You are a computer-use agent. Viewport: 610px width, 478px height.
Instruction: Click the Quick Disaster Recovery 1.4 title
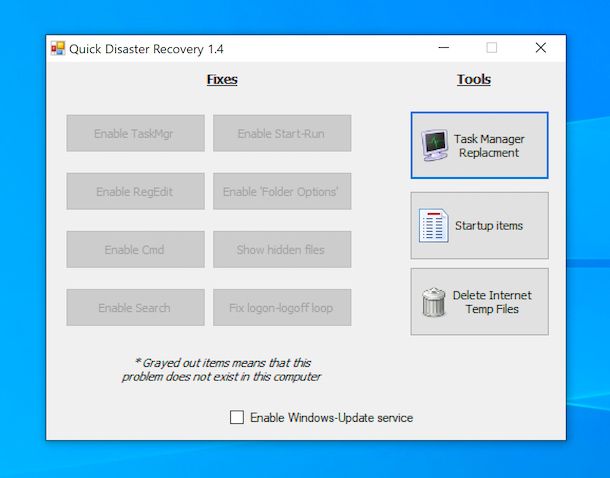tap(146, 49)
